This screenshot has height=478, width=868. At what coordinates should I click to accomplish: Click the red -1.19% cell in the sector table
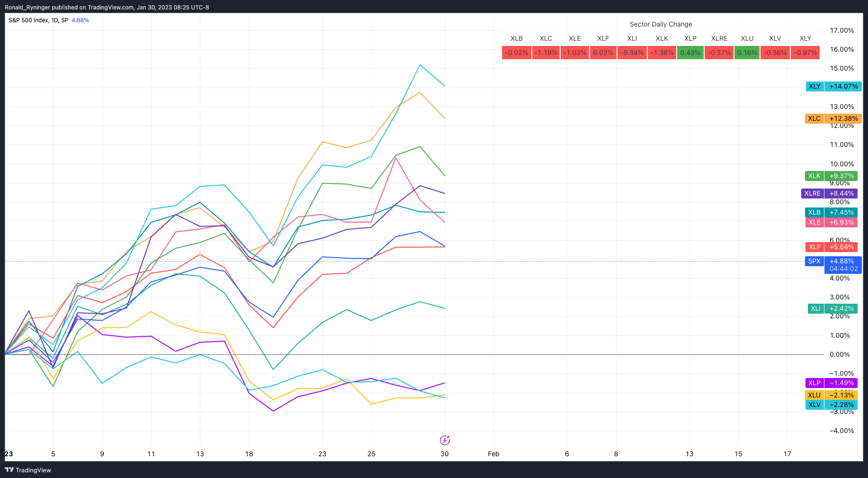[546, 53]
